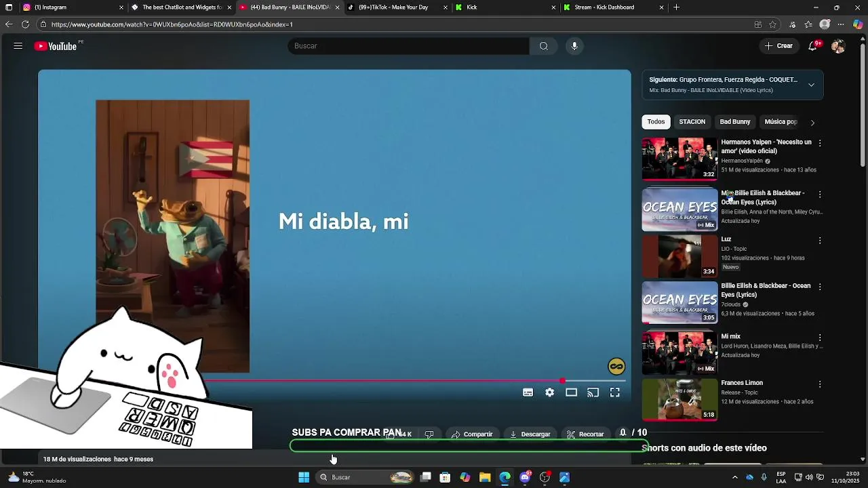
Task: Open options menu for Mi mix
Action: click(x=820, y=338)
